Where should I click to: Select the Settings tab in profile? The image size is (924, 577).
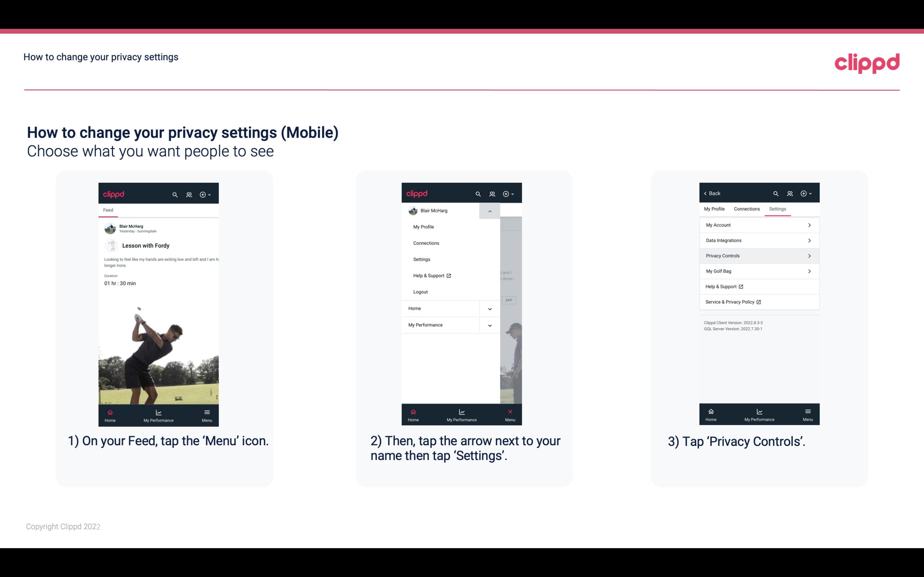(x=777, y=209)
